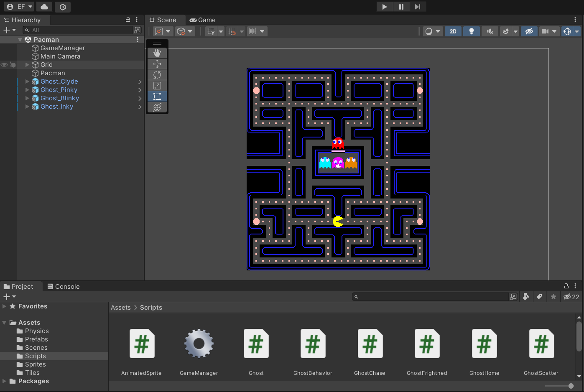
Task: Open the Pacman scene options menu
Action: click(x=138, y=40)
